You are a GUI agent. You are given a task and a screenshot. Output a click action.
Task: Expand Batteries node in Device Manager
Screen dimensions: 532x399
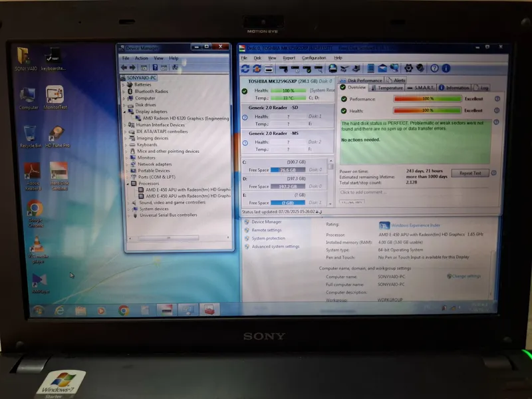(x=124, y=84)
